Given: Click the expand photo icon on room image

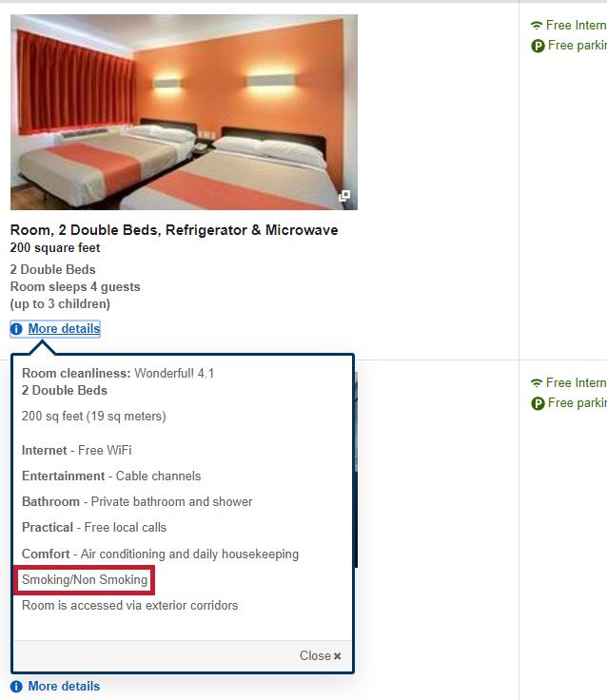Looking at the screenshot, I should pos(343,196).
